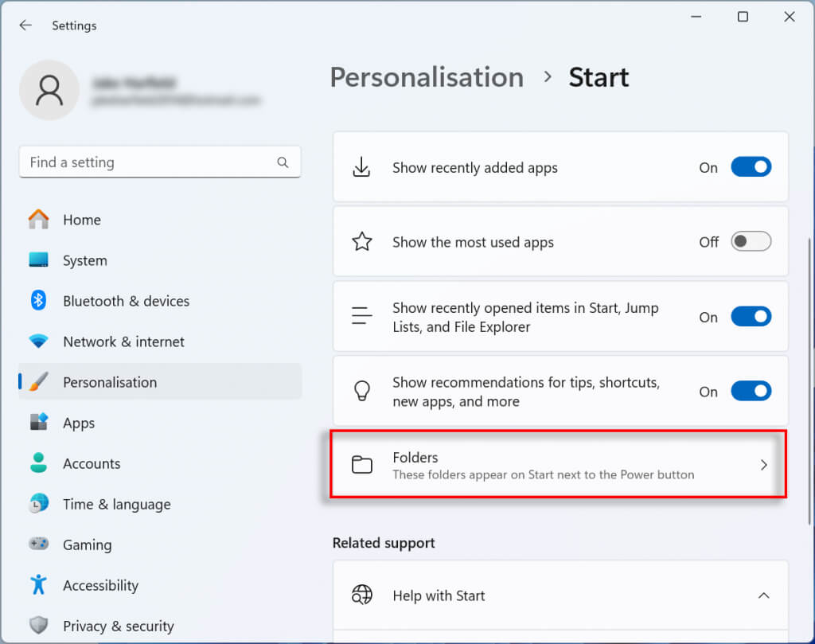
Task: Click the Privacy & security shield icon
Action: click(38, 626)
